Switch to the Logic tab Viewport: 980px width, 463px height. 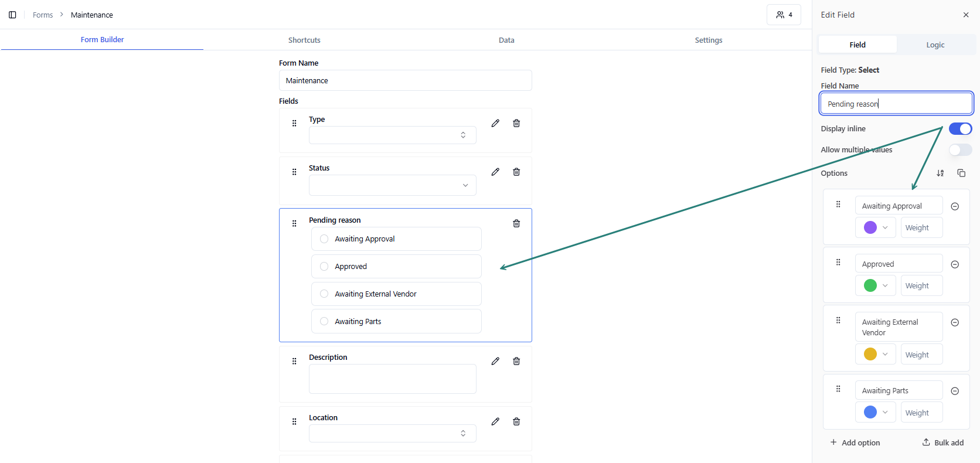(935, 45)
